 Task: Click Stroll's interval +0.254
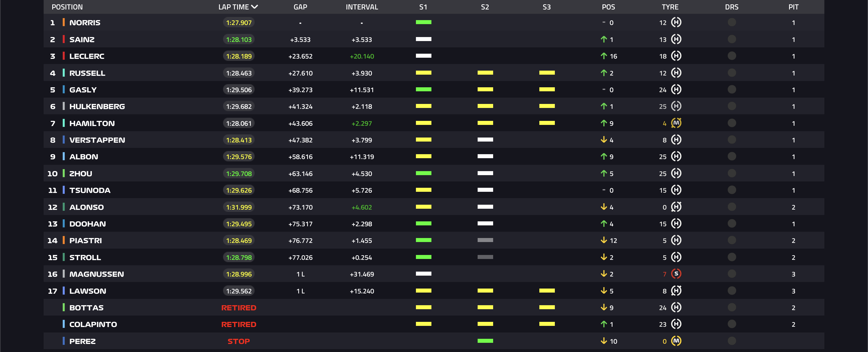(362, 258)
